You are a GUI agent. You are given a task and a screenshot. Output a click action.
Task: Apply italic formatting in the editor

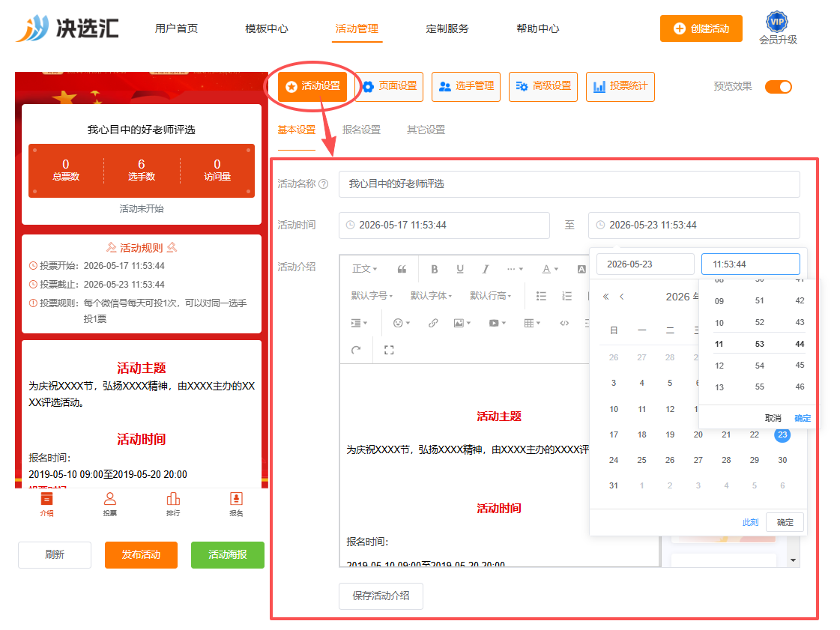486,269
